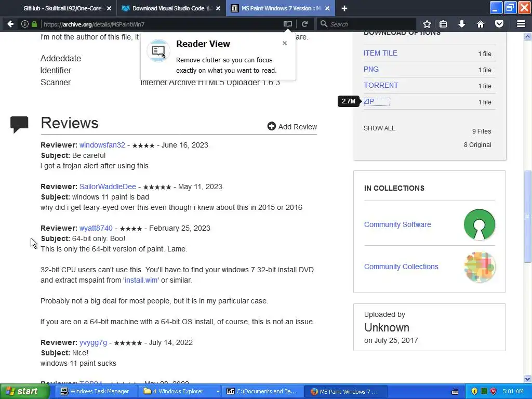Click the red shield tray icon
This screenshot has height=399, width=532.
tap(494, 391)
